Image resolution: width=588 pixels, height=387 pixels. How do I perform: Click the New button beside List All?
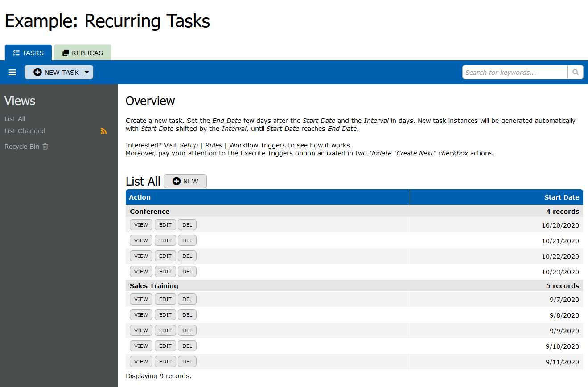click(185, 181)
